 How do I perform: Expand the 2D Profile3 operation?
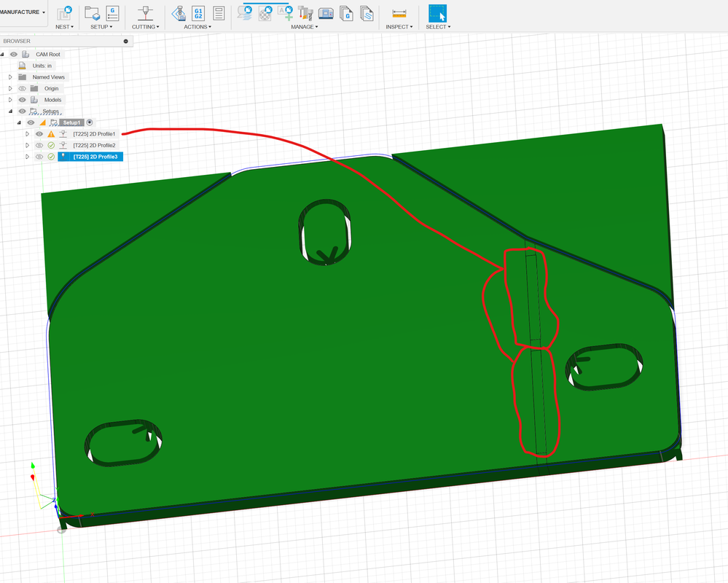(28, 157)
